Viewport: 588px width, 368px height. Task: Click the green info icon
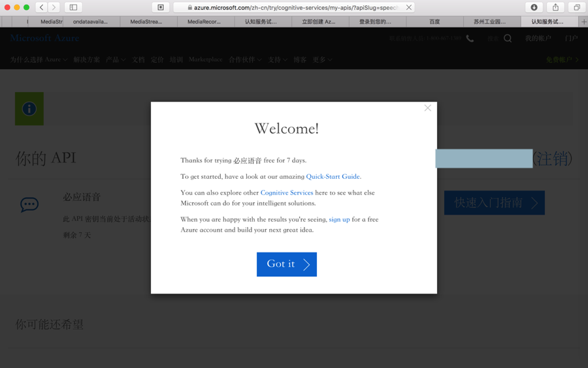(x=29, y=109)
